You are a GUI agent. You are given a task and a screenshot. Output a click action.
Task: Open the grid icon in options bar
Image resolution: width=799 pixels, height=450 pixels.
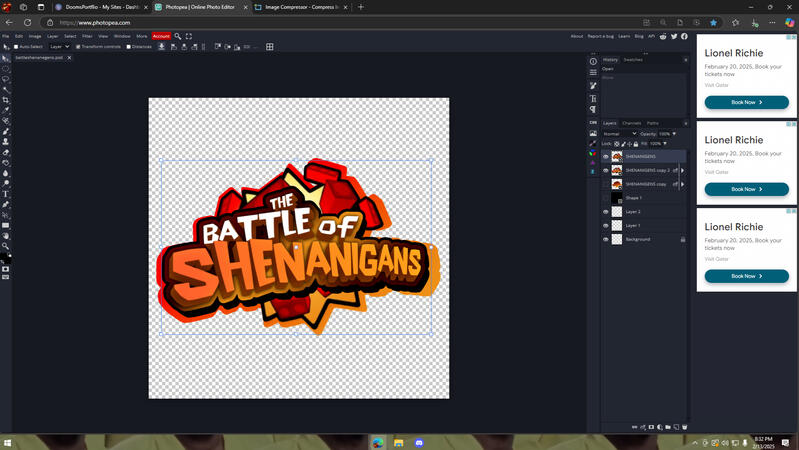point(270,47)
